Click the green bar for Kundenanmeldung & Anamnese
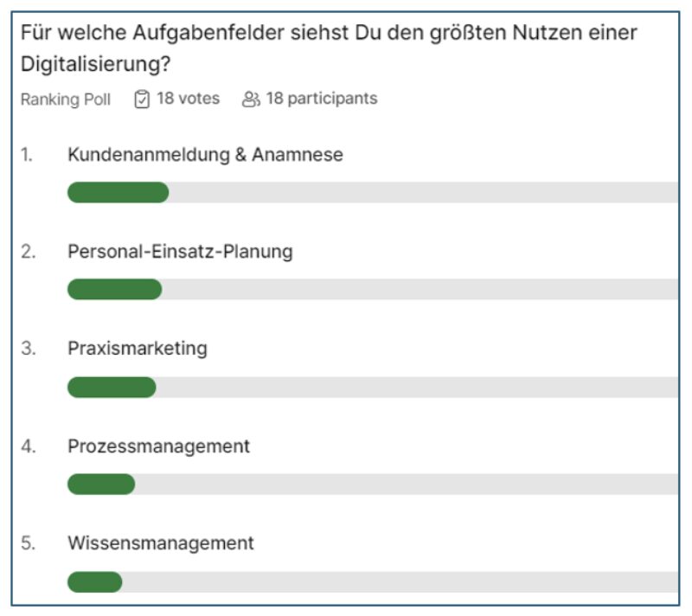692x616 pixels. pyautogui.click(x=117, y=192)
